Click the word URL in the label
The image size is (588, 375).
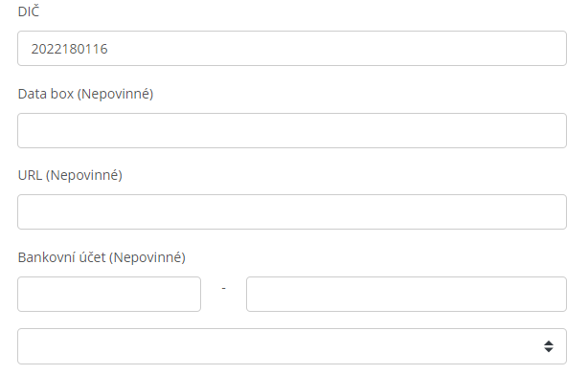coord(30,175)
